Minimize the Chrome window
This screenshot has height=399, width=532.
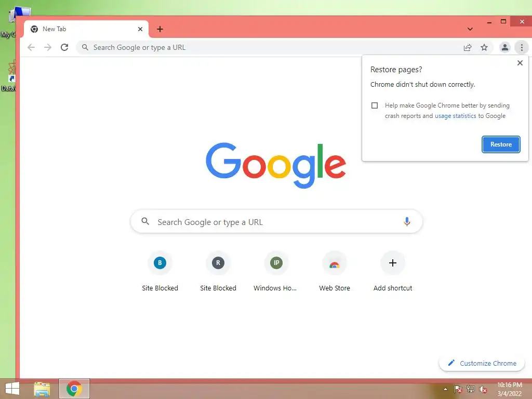point(489,22)
